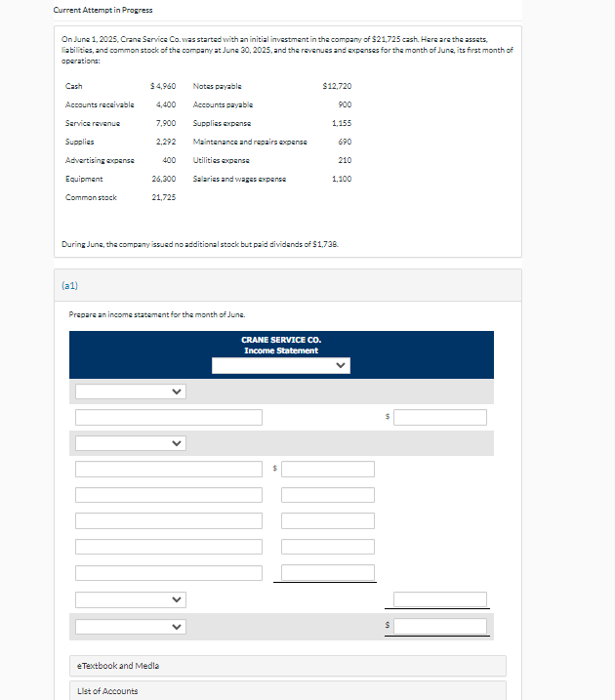Click the Service revenue label
This screenshot has width=615, height=700.
[93, 123]
